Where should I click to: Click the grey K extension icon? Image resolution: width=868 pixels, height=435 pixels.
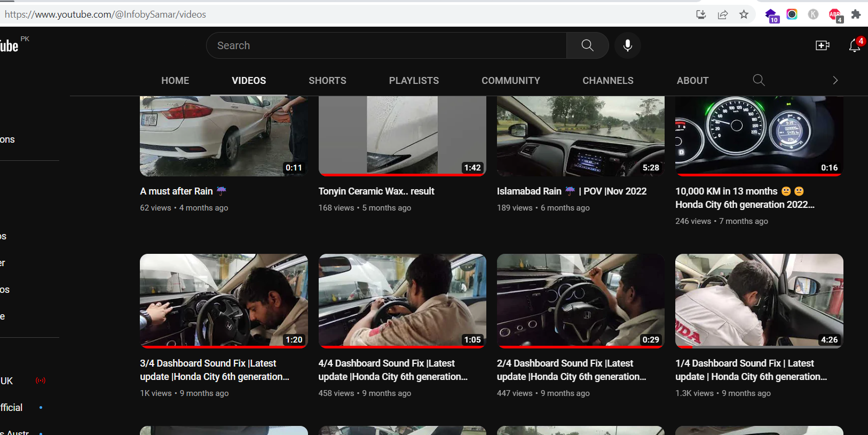[x=813, y=14]
